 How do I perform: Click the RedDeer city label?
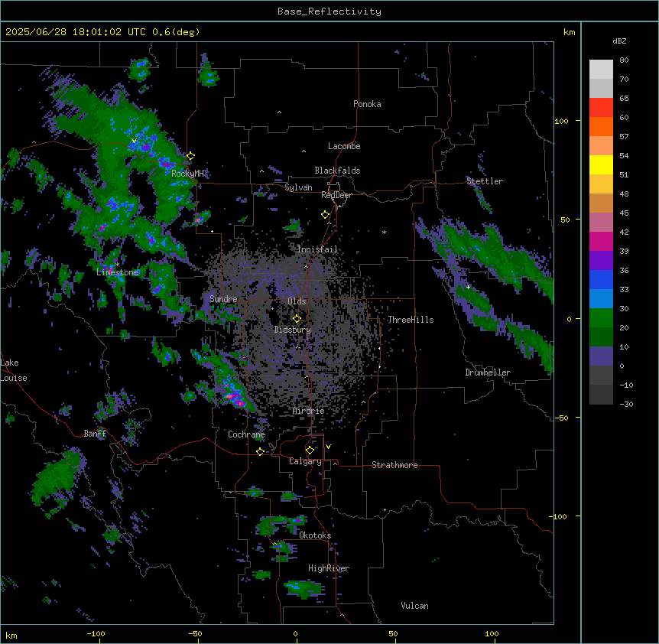click(x=336, y=195)
